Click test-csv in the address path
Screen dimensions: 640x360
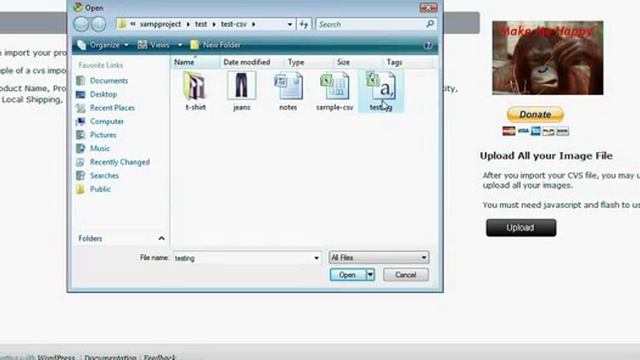[x=233, y=24]
